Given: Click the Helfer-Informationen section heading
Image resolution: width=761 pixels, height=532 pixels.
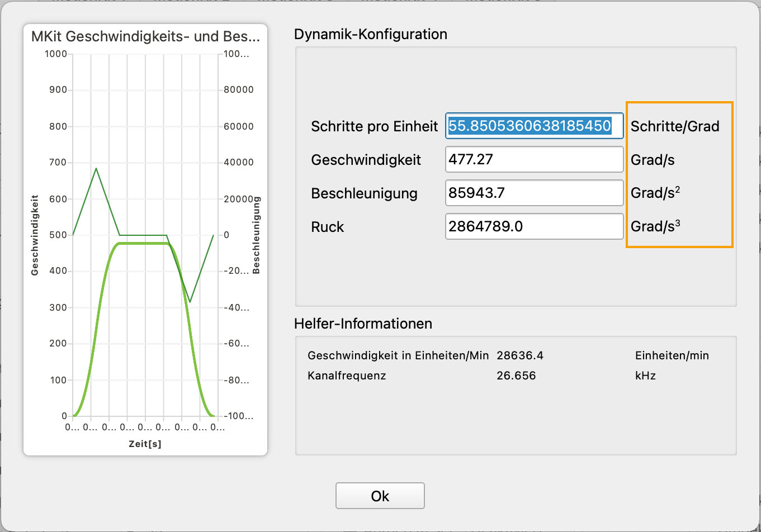Looking at the screenshot, I should [x=363, y=324].
